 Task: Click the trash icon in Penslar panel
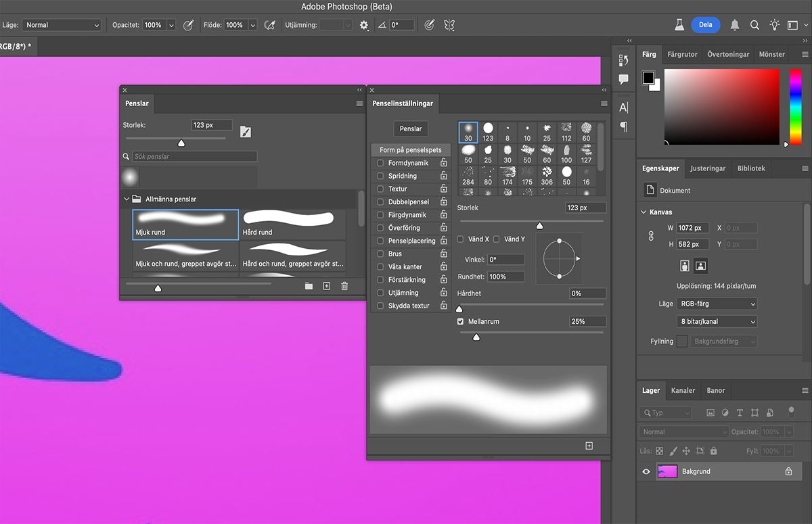344,287
